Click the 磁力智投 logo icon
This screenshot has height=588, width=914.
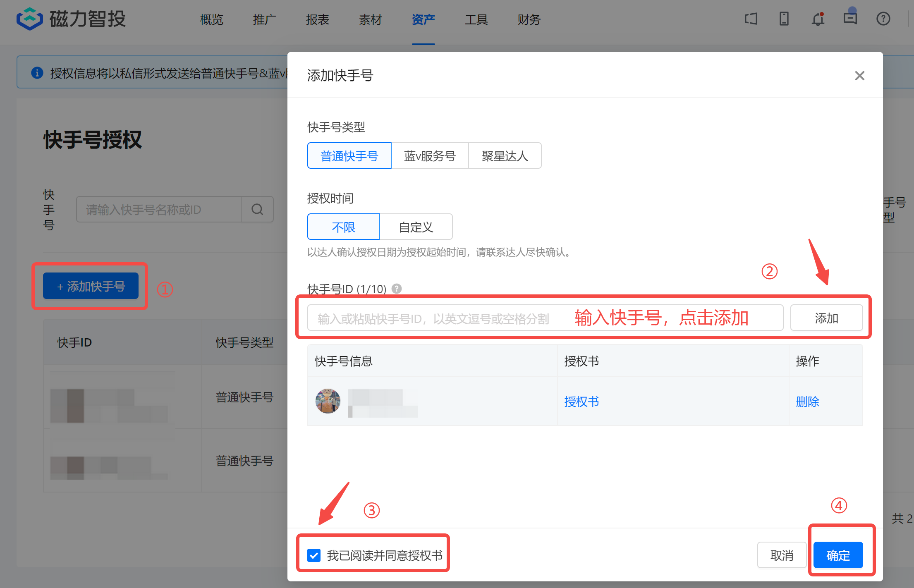point(30,19)
